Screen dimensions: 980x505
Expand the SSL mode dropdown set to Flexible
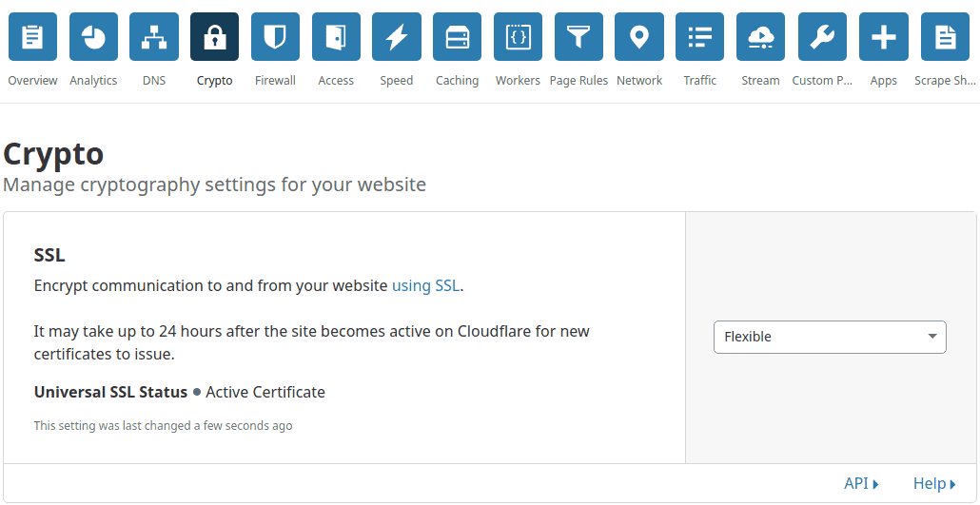click(x=830, y=337)
